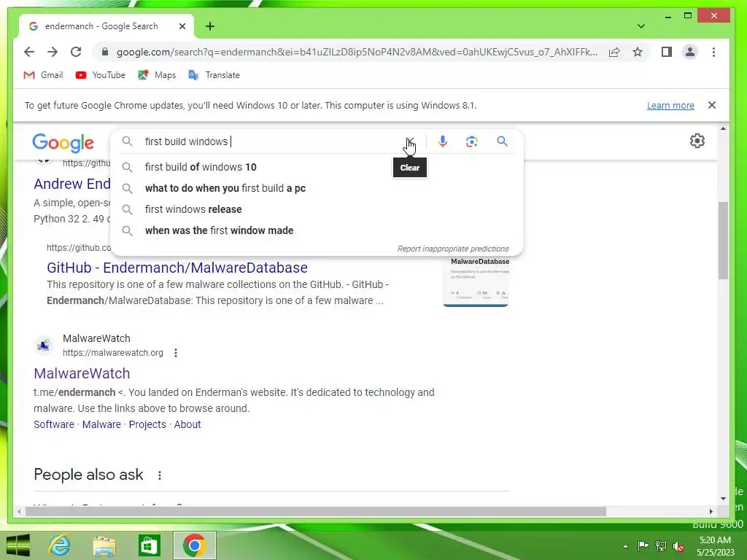Image resolution: width=747 pixels, height=560 pixels.
Task: Select suggestion what to do when you first build a pc
Action: point(317,188)
